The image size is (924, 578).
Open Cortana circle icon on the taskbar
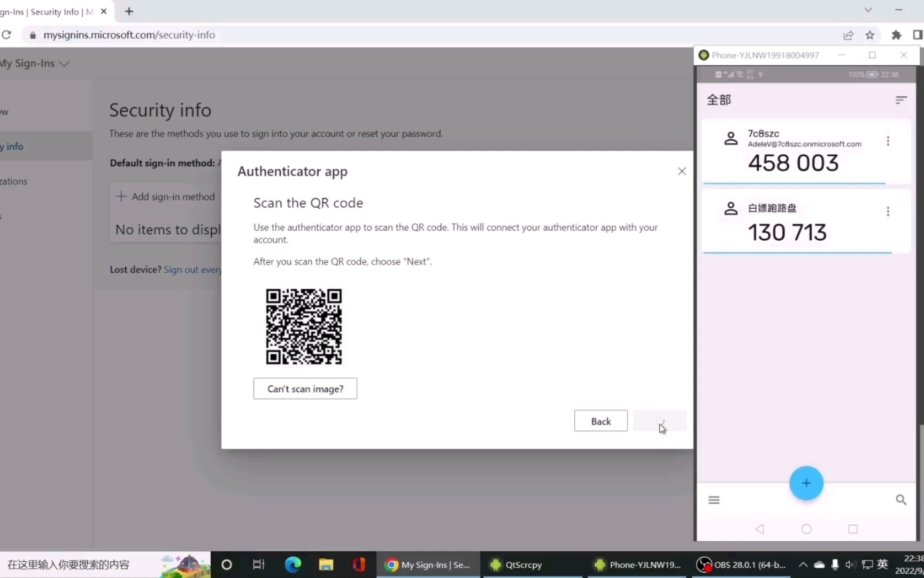[227, 565]
